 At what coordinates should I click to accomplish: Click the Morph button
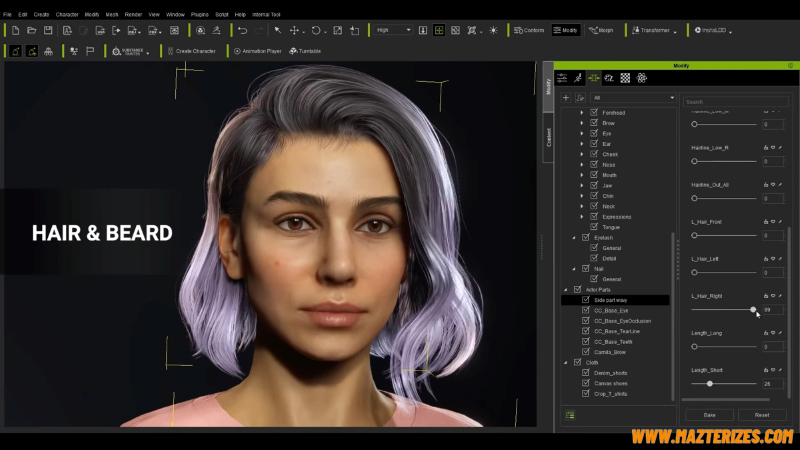coord(601,31)
